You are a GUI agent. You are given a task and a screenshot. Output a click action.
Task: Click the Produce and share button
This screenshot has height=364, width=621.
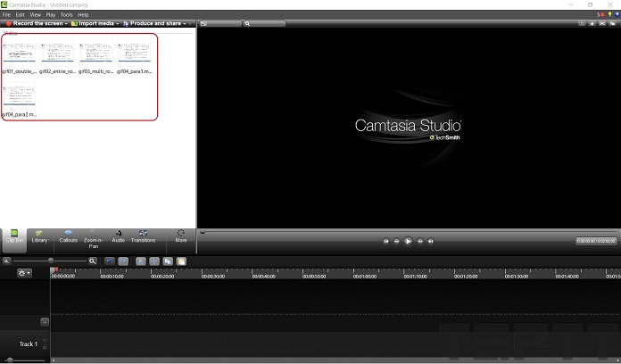coord(152,23)
